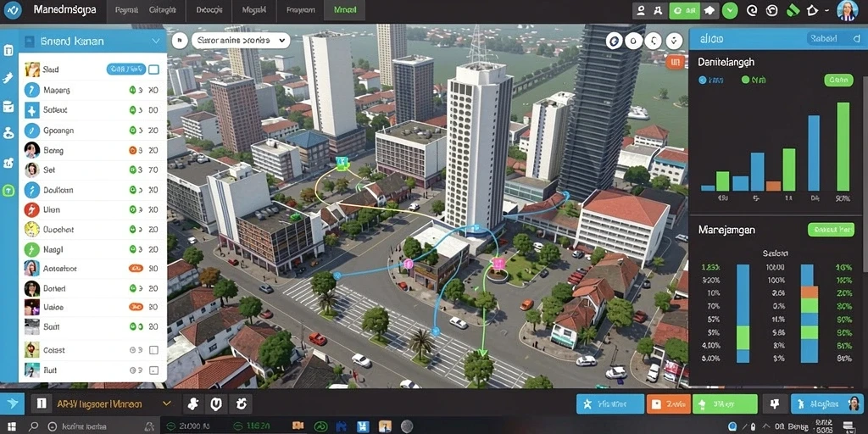Tick the checkbox in the Colast row
The height and width of the screenshot is (434, 868).
(x=154, y=350)
